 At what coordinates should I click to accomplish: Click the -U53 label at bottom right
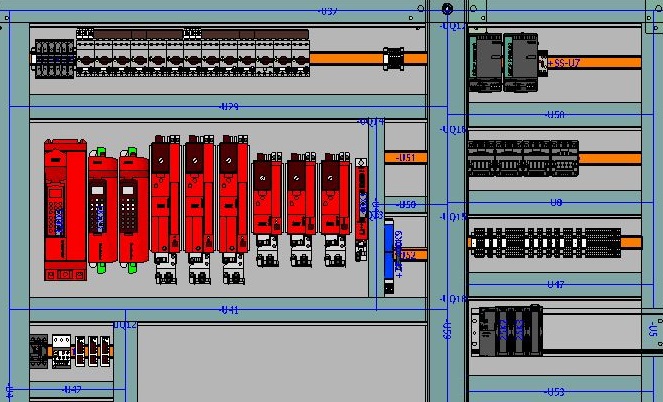click(x=555, y=391)
